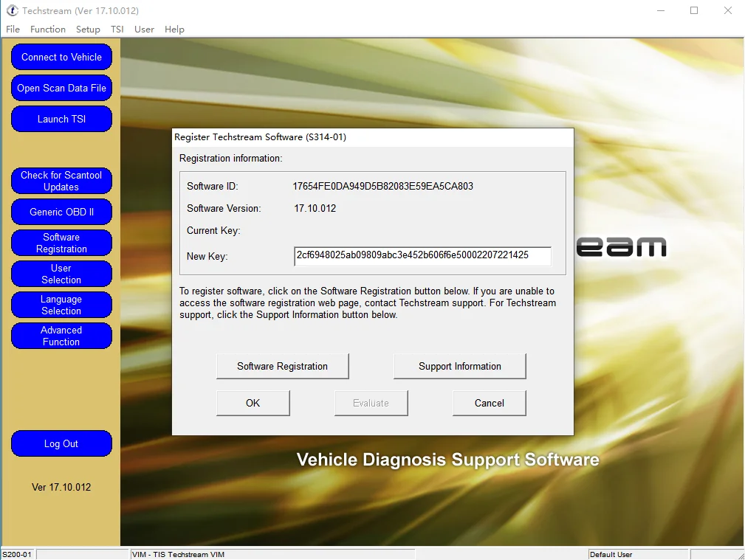Click the Advanced Function button

tap(61, 336)
